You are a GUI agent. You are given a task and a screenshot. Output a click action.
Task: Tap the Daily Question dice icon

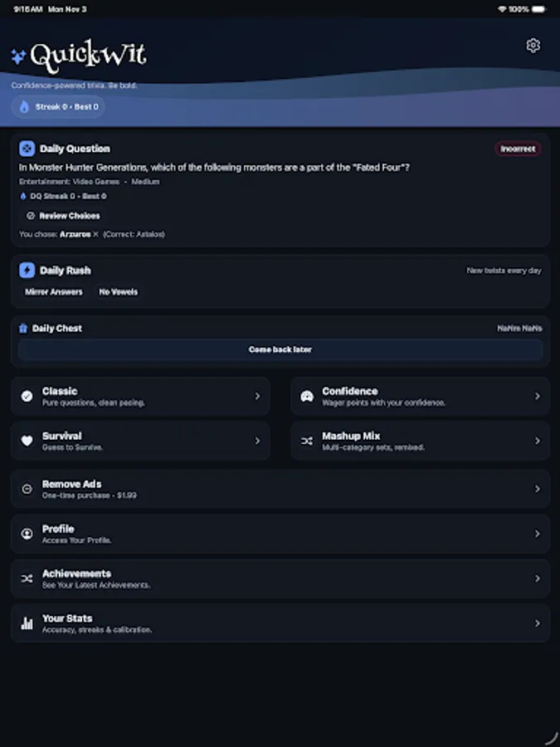[27, 149]
